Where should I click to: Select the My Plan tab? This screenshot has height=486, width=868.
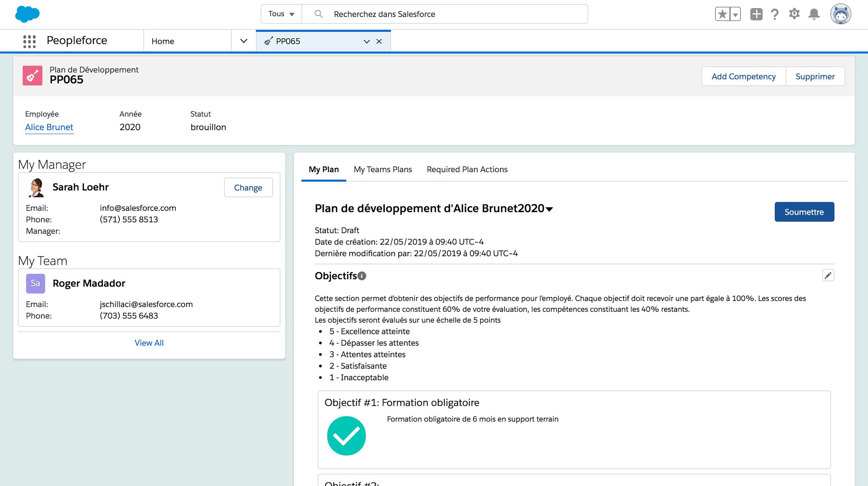coord(323,169)
